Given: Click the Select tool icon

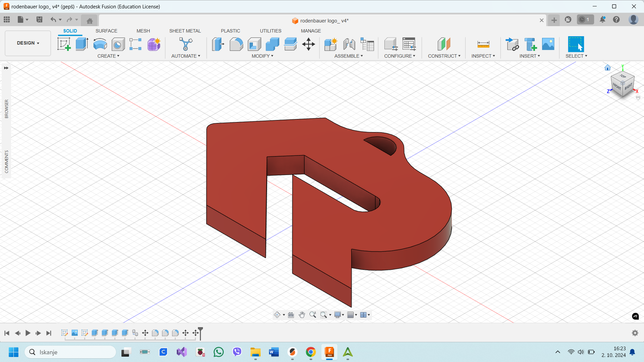Looking at the screenshot, I should (576, 44).
